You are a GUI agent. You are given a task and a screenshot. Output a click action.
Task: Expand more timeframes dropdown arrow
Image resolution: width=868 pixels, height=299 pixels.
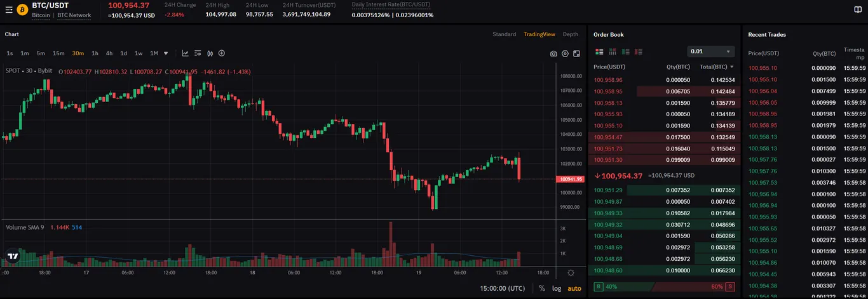pyautogui.click(x=166, y=53)
